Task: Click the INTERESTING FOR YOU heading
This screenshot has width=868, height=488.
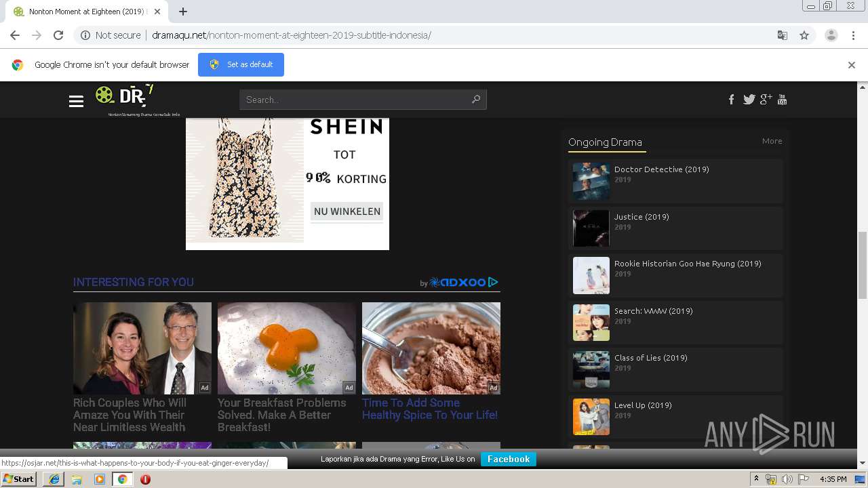Action: (x=134, y=282)
